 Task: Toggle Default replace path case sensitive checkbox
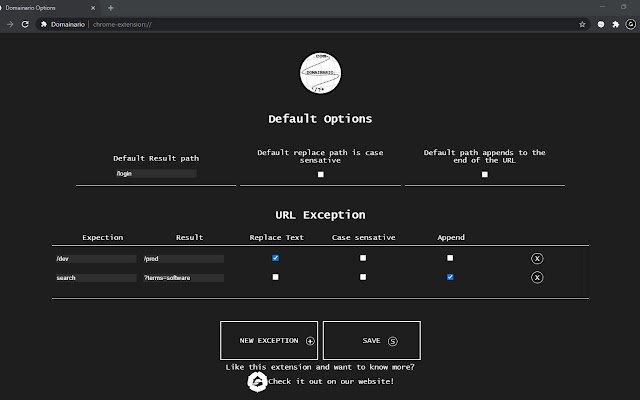(321, 174)
